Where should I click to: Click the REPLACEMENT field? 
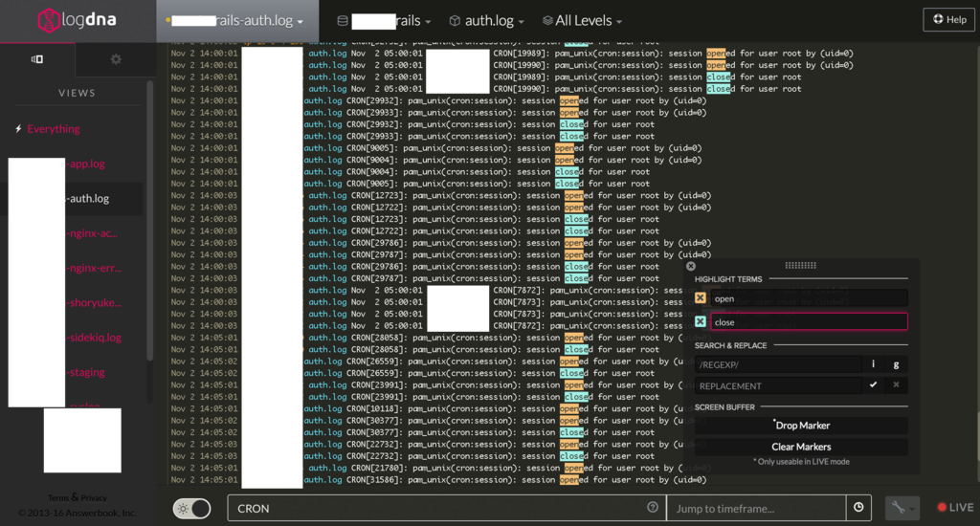pyautogui.click(x=778, y=385)
